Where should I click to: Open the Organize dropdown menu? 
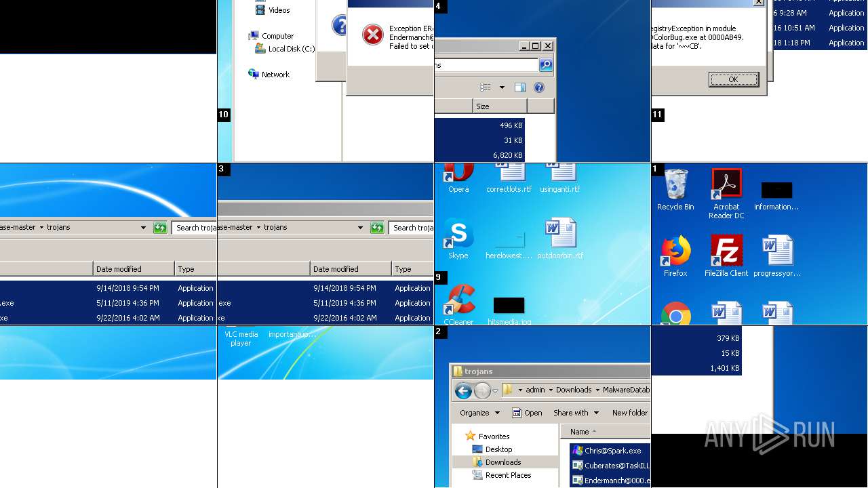[479, 413]
